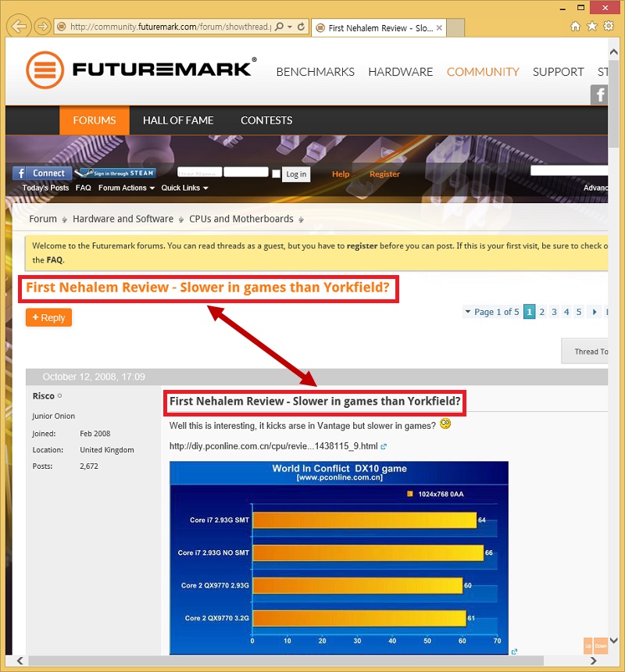The image size is (625, 672).
Task: Click the Up button at page bottom
Action: pyautogui.click(x=588, y=646)
